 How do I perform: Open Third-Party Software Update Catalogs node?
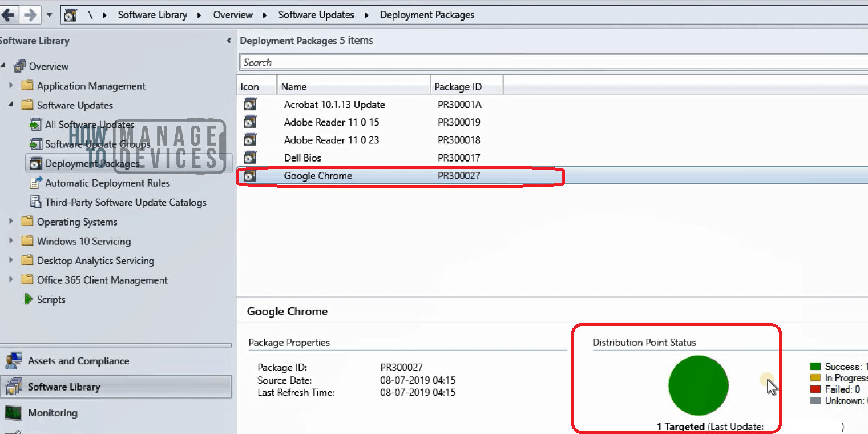coord(126,203)
